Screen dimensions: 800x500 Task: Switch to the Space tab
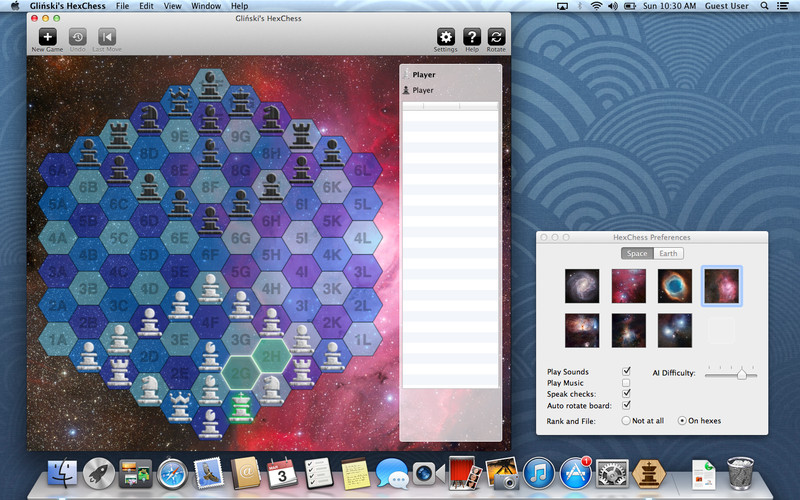(637, 254)
